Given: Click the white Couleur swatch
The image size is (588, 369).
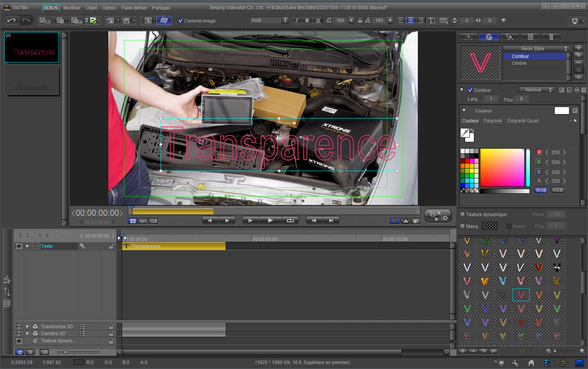Looking at the screenshot, I should (x=561, y=111).
